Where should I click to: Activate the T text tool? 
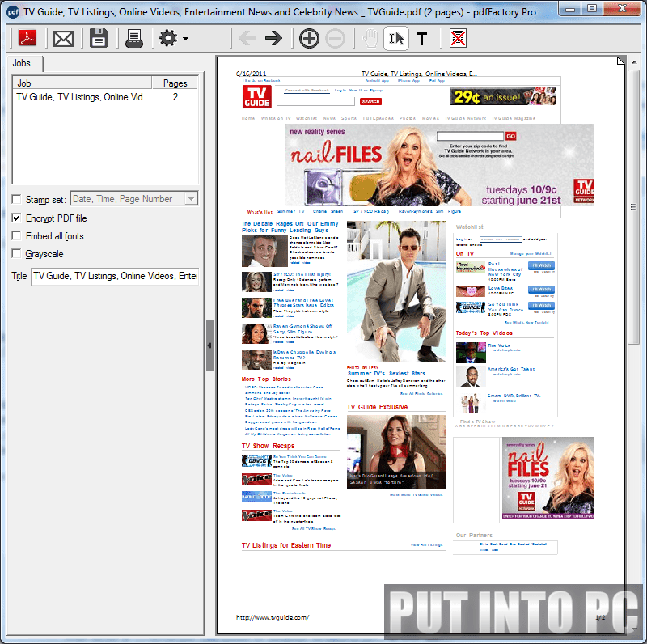pyautogui.click(x=421, y=39)
